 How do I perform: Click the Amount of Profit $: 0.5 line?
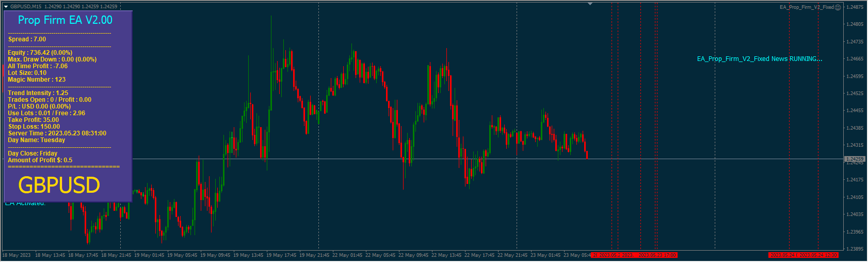[x=40, y=160]
